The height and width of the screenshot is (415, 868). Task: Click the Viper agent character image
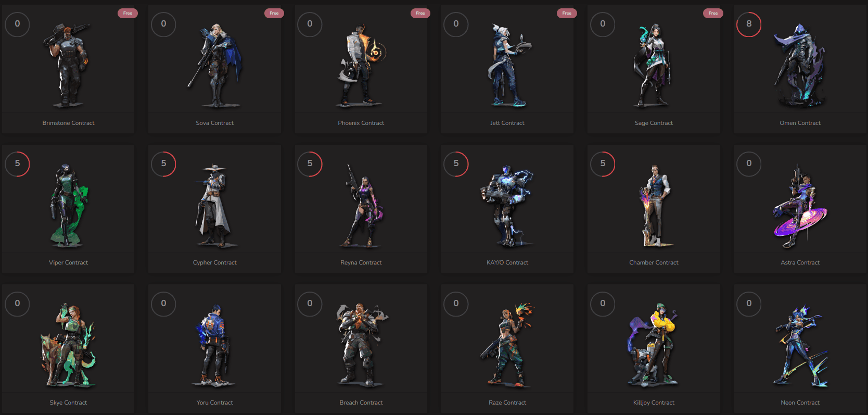pyautogui.click(x=68, y=205)
